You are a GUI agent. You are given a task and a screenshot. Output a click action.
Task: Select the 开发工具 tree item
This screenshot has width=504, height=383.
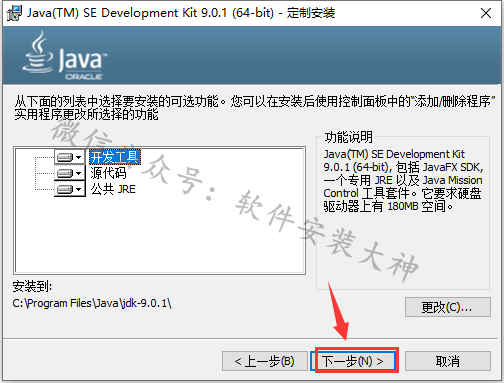(x=115, y=157)
